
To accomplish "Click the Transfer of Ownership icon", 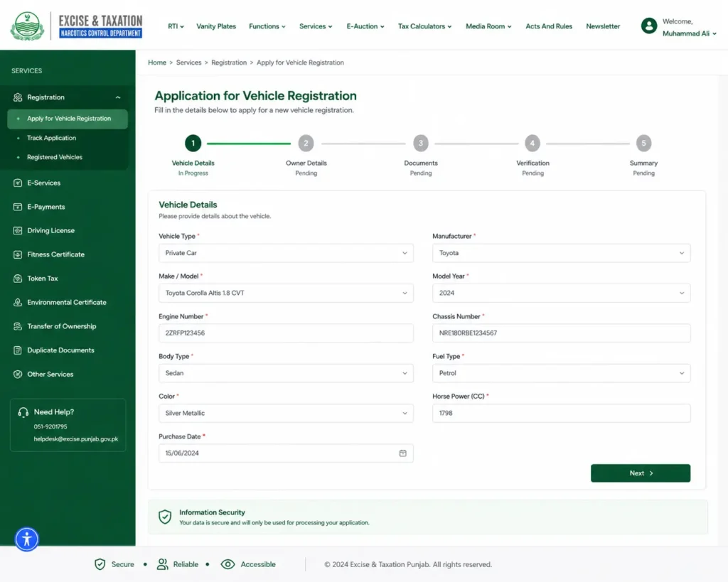I will tap(18, 326).
